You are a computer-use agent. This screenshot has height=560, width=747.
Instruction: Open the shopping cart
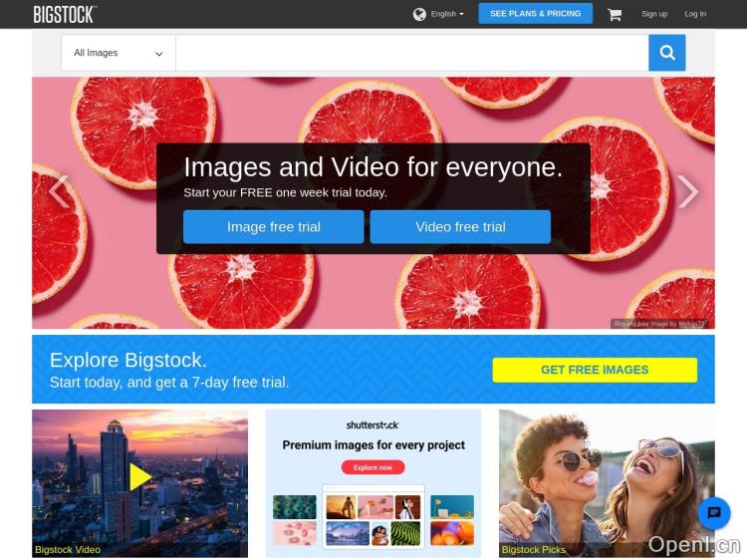pos(615,14)
